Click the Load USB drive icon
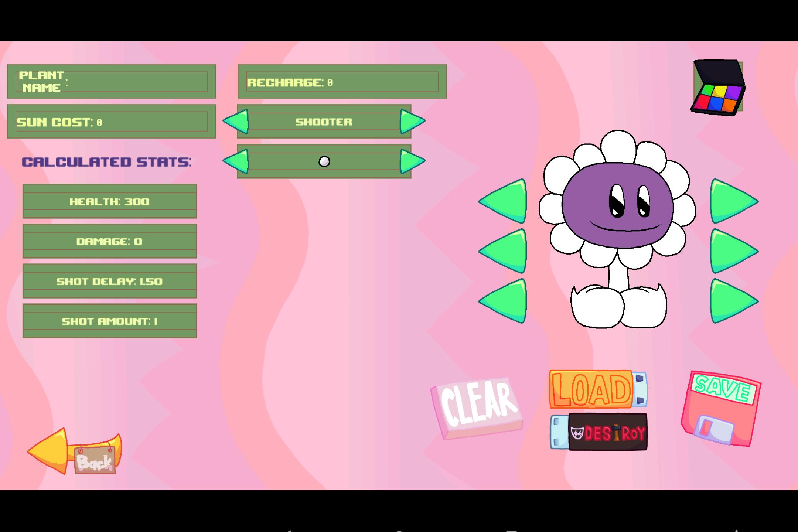This screenshot has width=798, height=532. pos(597,389)
